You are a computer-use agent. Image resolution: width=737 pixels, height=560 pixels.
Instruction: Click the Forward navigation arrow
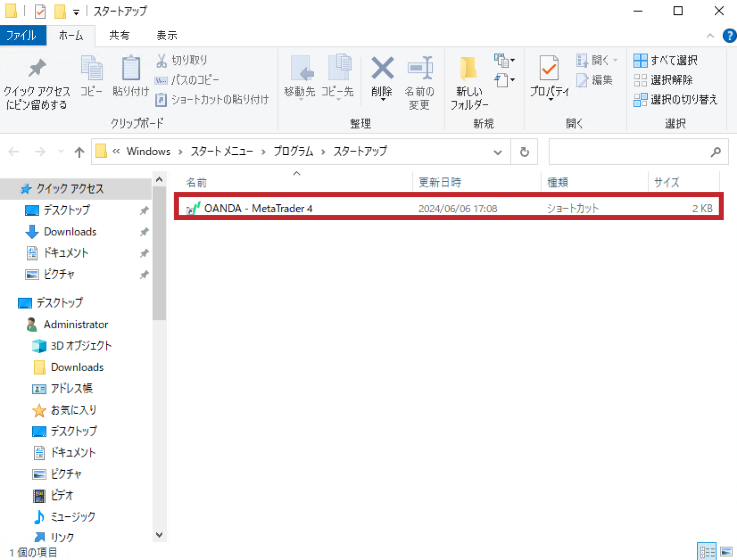pyautogui.click(x=40, y=152)
